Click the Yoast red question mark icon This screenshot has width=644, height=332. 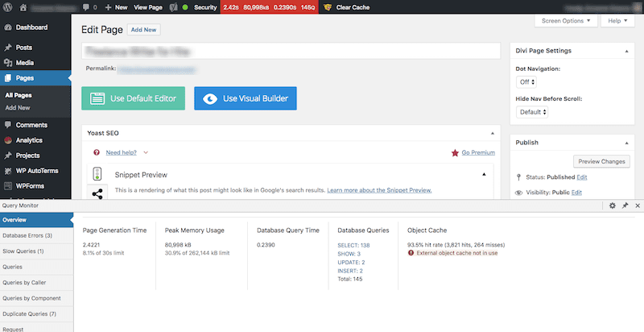[x=97, y=152]
